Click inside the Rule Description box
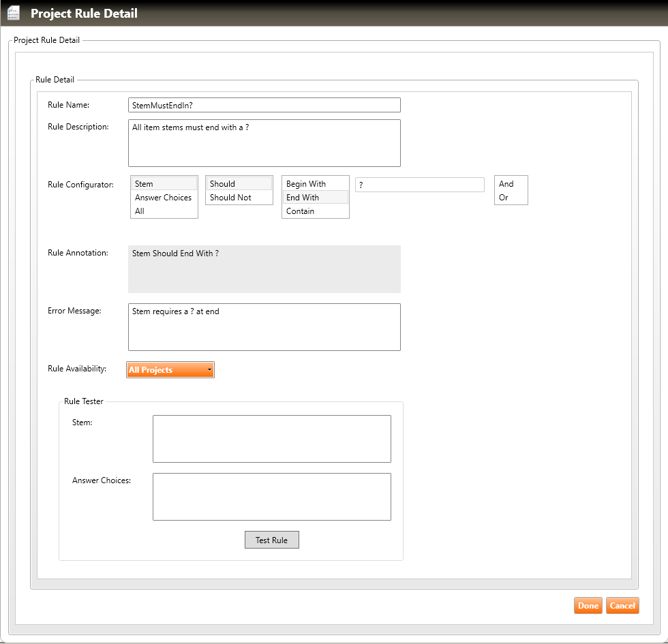This screenshot has width=668, height=644. (x=264, y=143)
